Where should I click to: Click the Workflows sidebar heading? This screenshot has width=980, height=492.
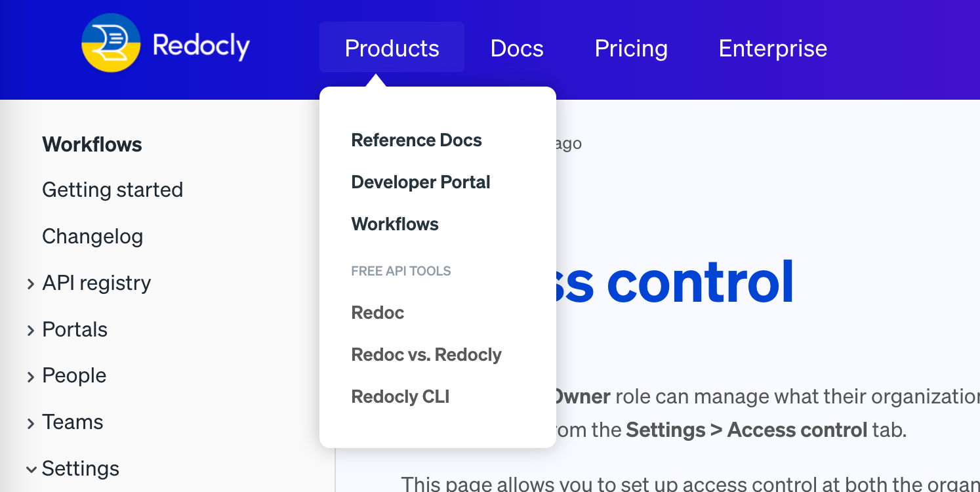92,144
